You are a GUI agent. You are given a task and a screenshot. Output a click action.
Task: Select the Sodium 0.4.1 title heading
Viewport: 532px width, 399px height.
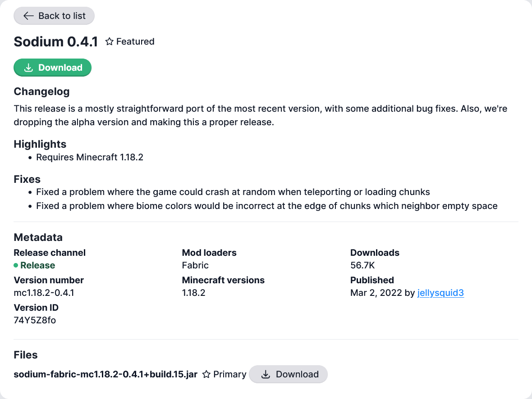pyautogui.click(x=56, y=41)
